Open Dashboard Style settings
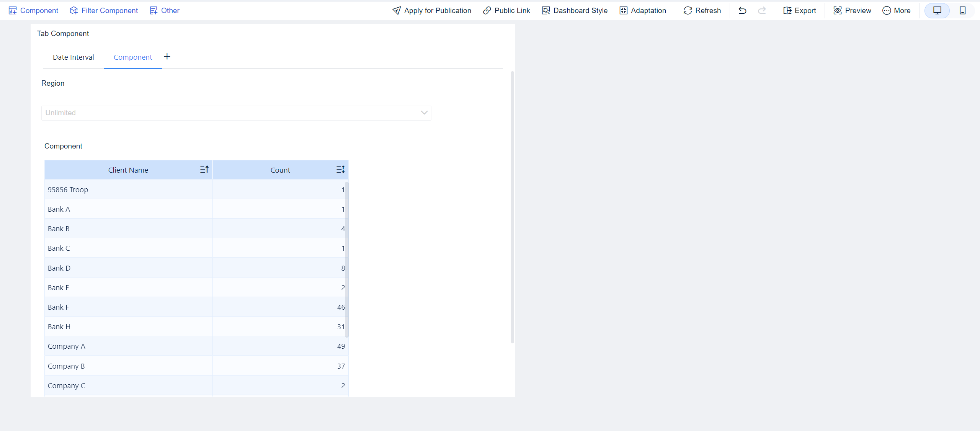 (545, 10)
